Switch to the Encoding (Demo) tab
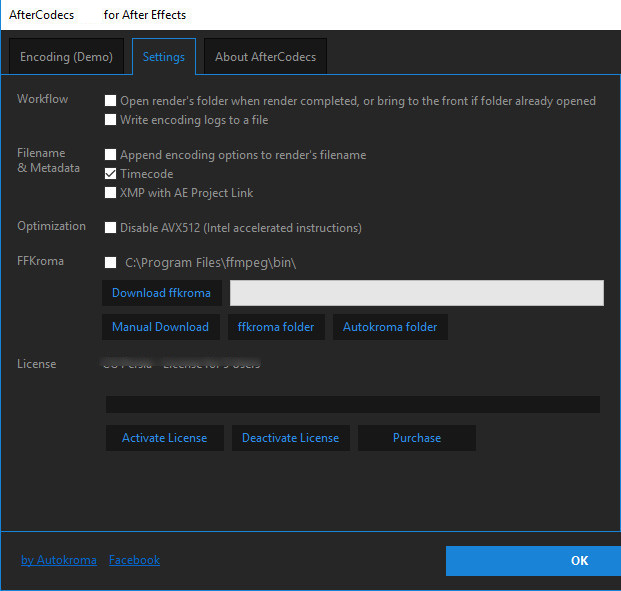621x591 pixels. tap(67, 57)
